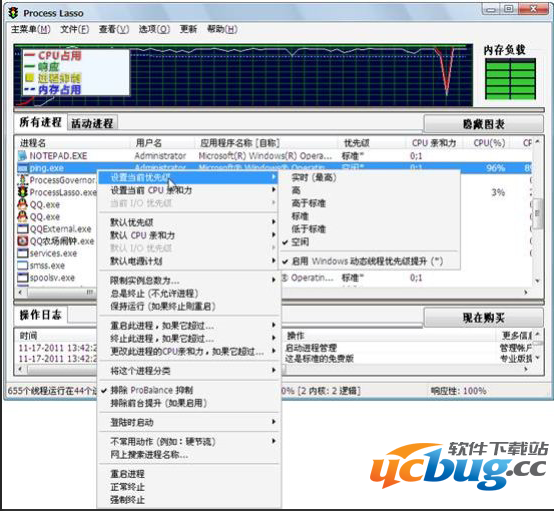Expand 默认电源计划 submenu

pos(189,261)
